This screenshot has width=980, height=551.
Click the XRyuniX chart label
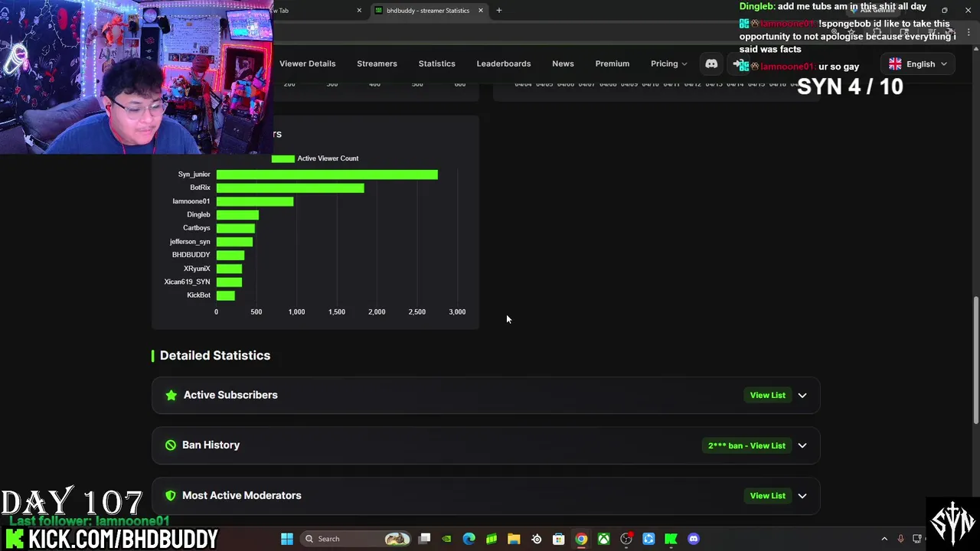197,269
